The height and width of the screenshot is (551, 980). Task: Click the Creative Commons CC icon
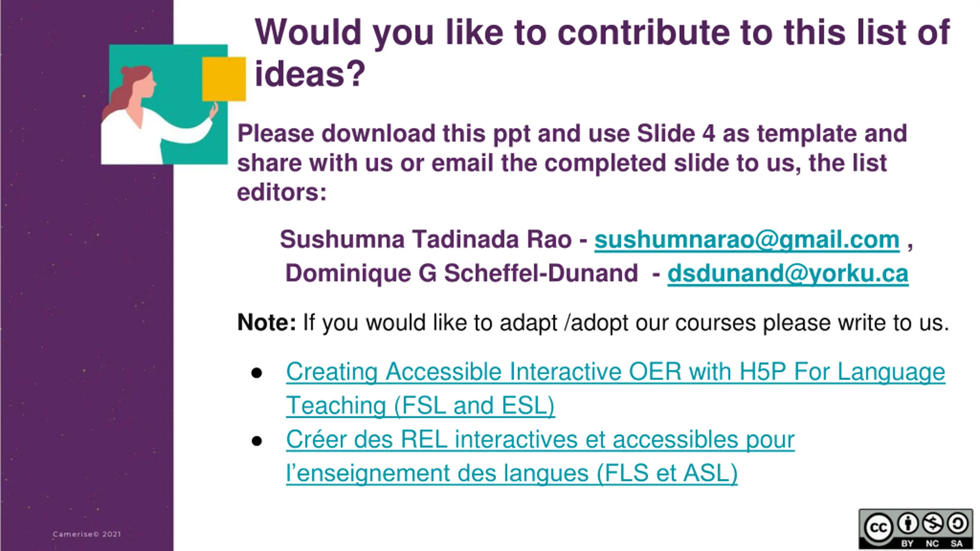point(878,528)
